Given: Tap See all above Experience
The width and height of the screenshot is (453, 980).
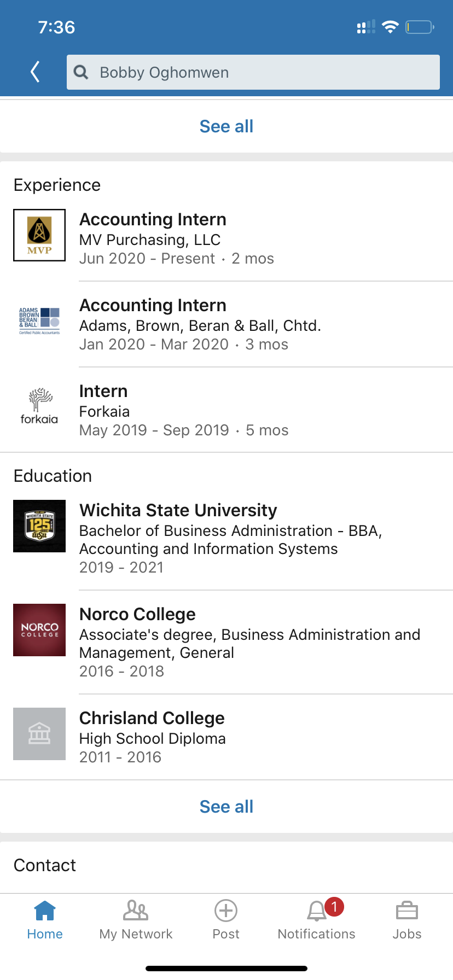Looking at the screenshot, I should point(226,126).
